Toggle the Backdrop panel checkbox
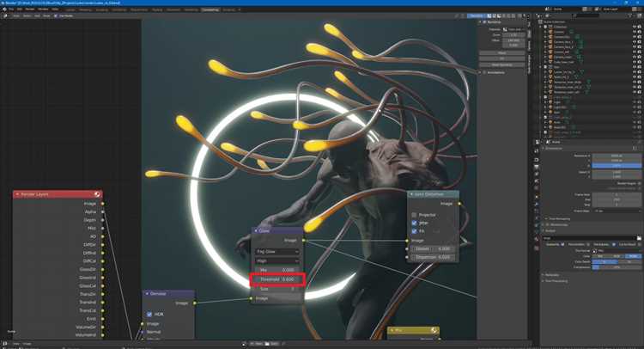The width and height of the screenshot is (644, 349). 484,21
